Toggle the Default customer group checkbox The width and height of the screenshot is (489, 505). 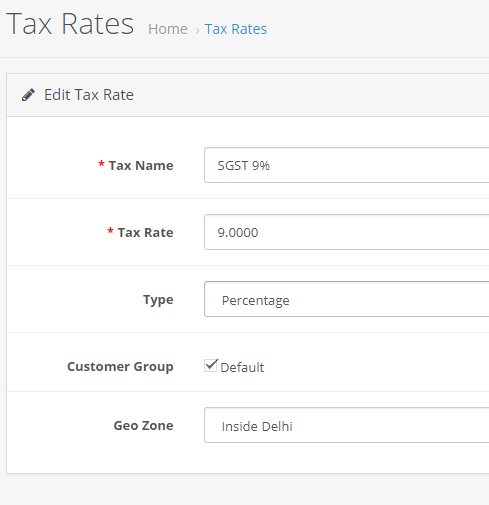211,366
